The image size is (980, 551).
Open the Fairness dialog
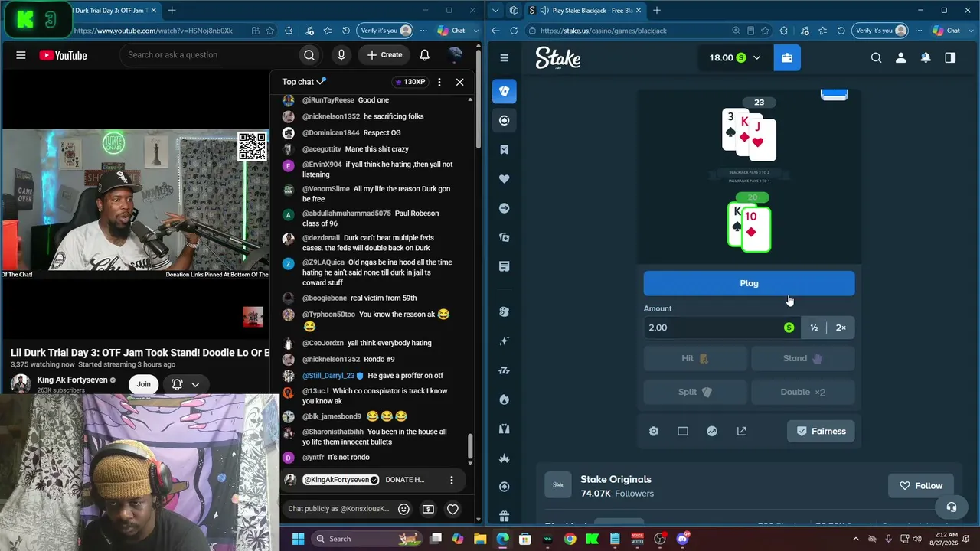click(x=821, y=432)
